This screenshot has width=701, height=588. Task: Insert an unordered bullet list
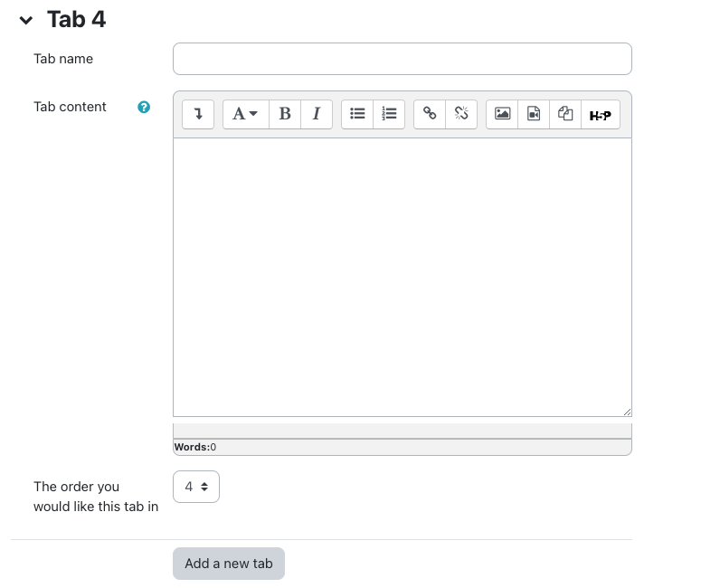point(358,114)
